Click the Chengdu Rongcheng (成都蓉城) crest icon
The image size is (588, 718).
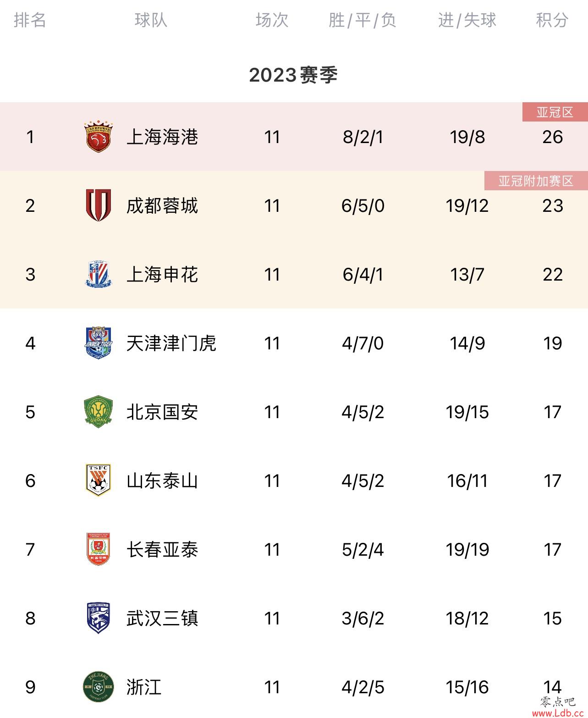99,205
